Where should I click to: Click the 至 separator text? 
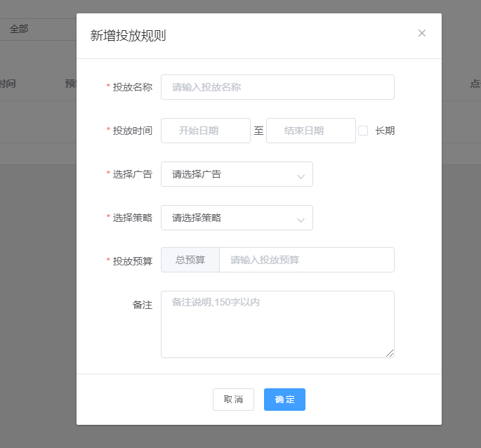258,131
